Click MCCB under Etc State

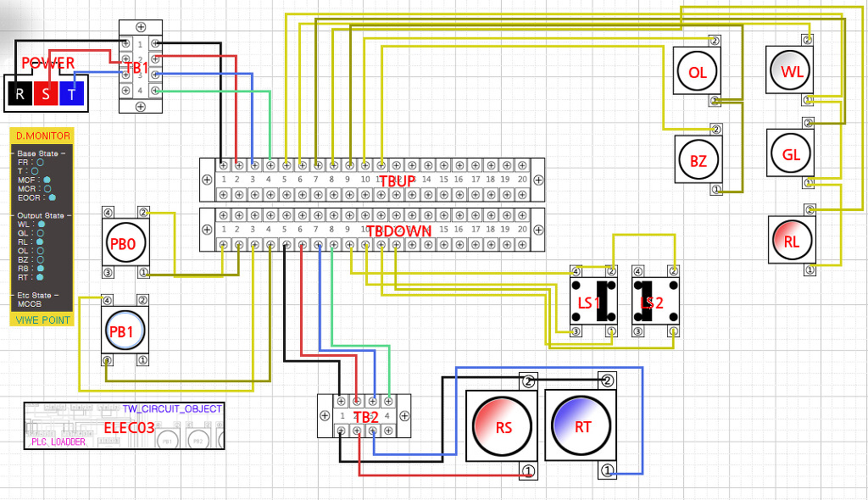point(30,304)
